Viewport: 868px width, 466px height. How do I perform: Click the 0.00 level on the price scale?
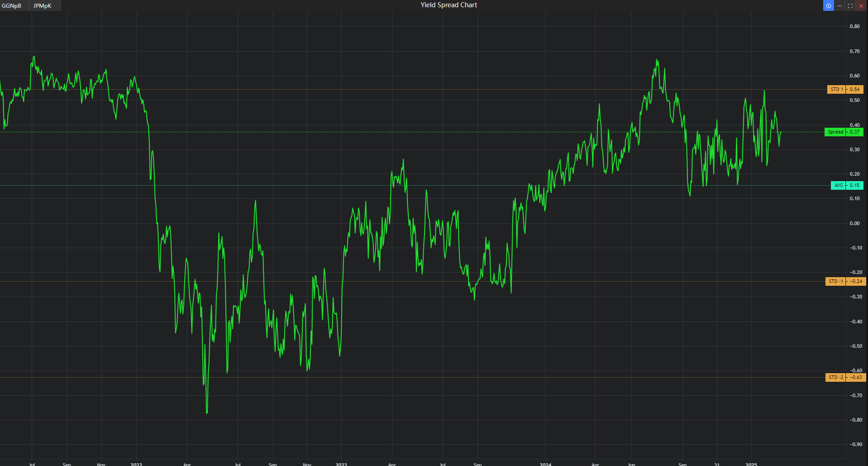point(854,223)
